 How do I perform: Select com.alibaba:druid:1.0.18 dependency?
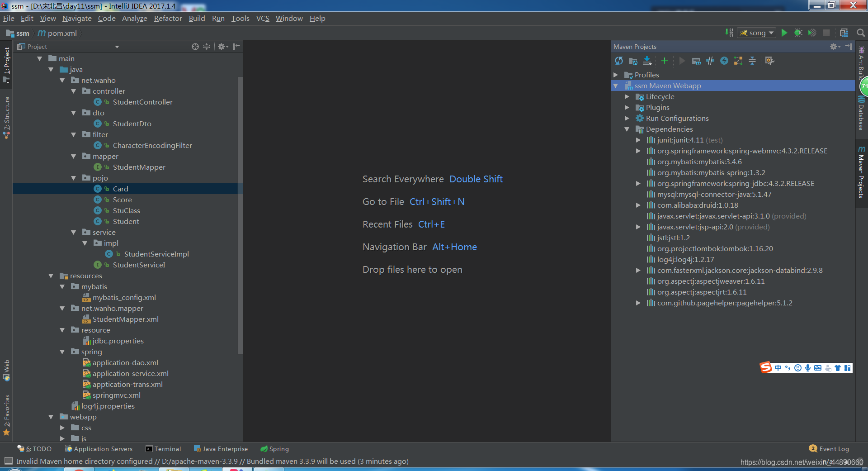point(697,205)
